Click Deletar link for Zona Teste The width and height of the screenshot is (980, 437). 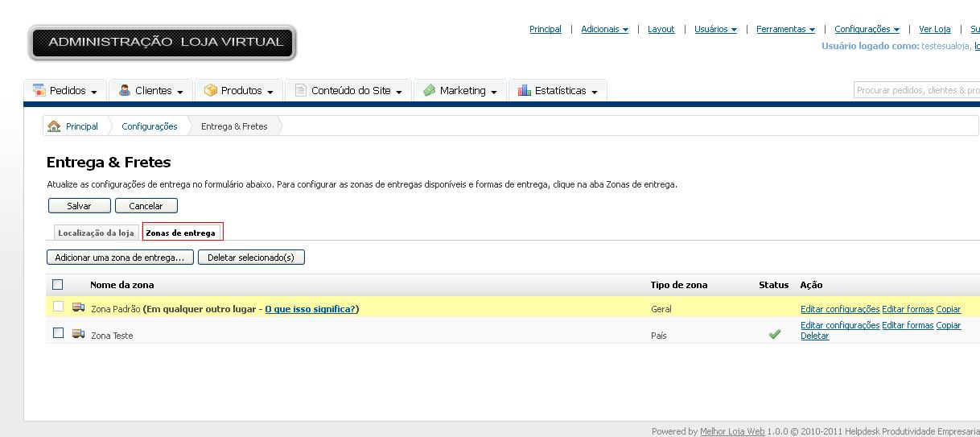[814, 336]
